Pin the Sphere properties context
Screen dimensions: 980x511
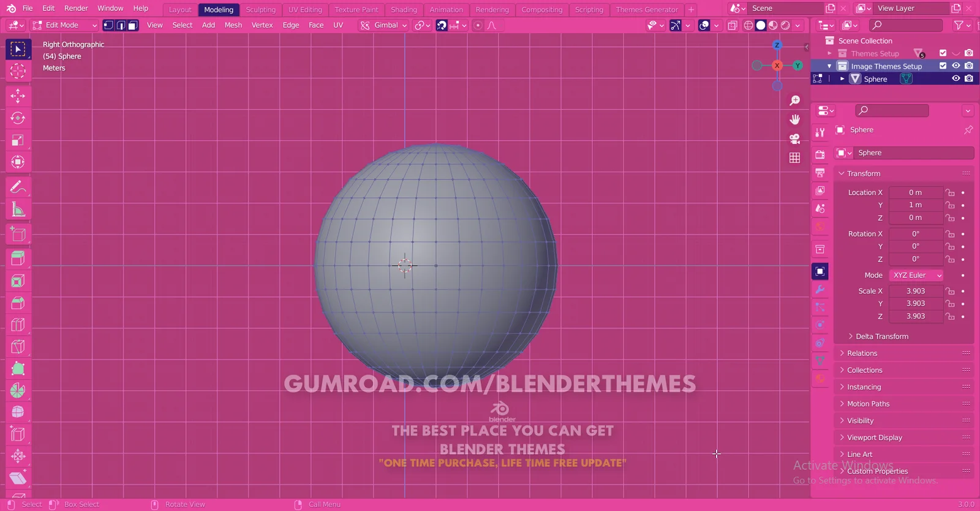pos(968,130)
